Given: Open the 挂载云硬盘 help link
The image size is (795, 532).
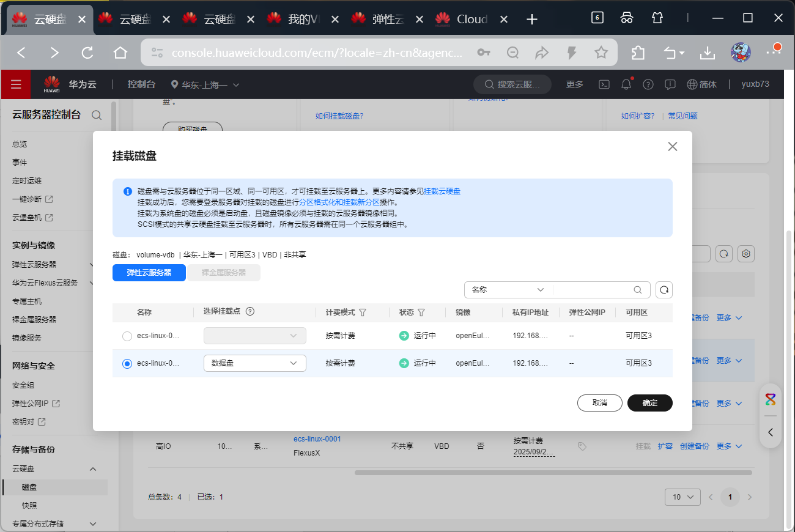Looking at the screenshot, I should click(x=442, y=191).
